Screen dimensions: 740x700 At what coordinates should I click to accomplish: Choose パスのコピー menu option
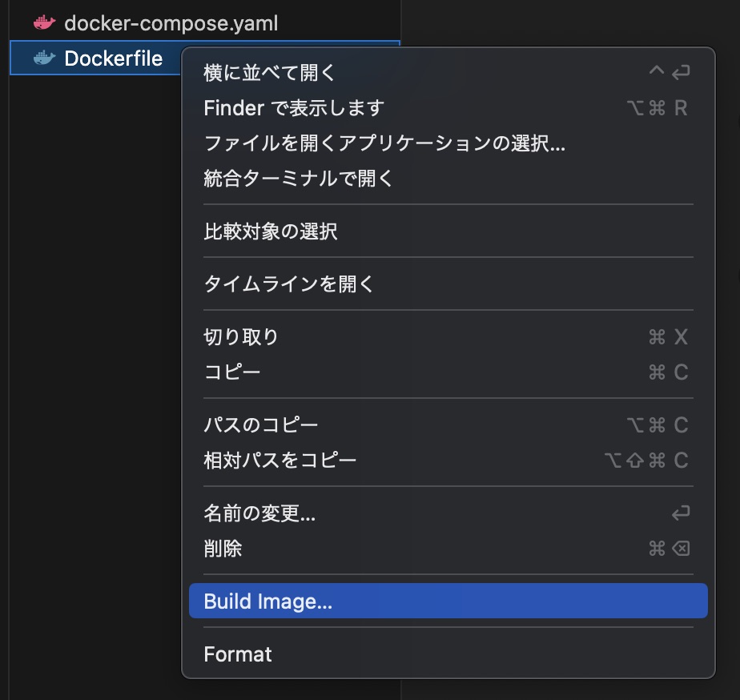(261, 424)
